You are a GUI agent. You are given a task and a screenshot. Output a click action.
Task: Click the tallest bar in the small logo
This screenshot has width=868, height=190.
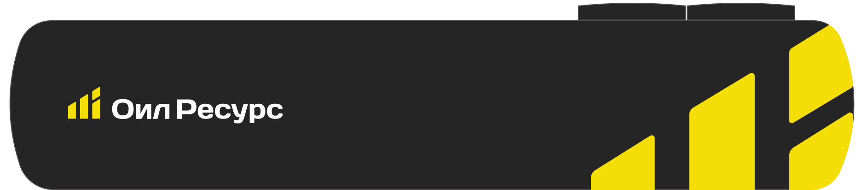96,103
